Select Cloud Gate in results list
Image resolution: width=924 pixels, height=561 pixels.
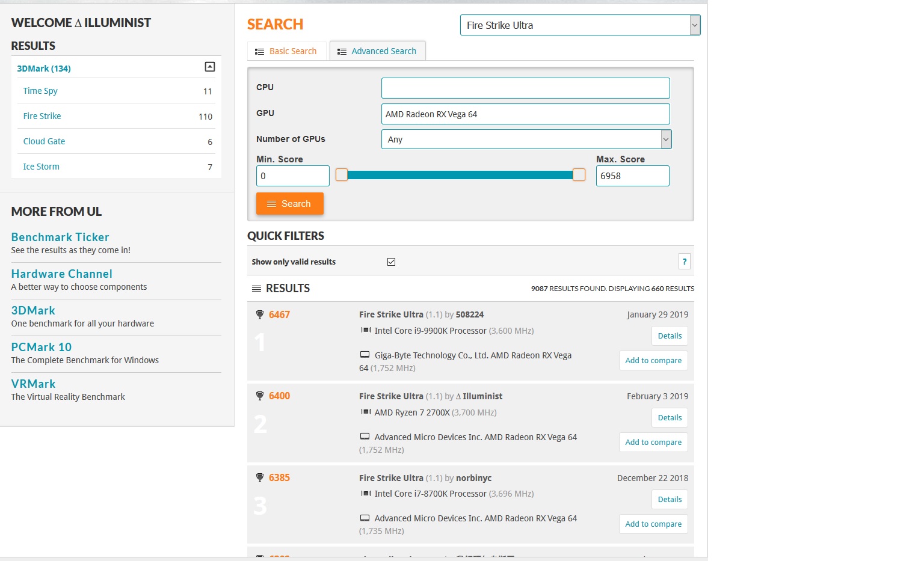point(44,141)
